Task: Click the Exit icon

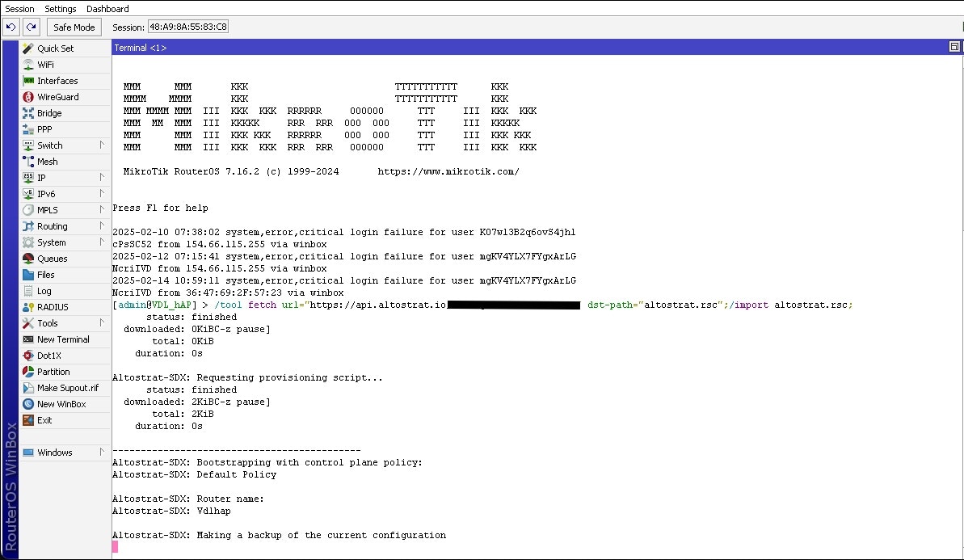Action: pyautogui.click(x=28, y=420)
